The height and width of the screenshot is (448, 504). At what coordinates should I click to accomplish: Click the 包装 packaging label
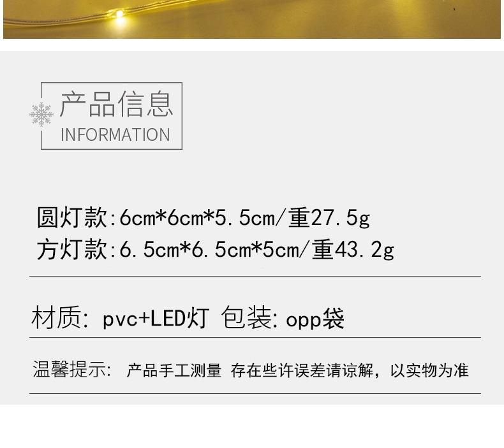click(246, 317)
